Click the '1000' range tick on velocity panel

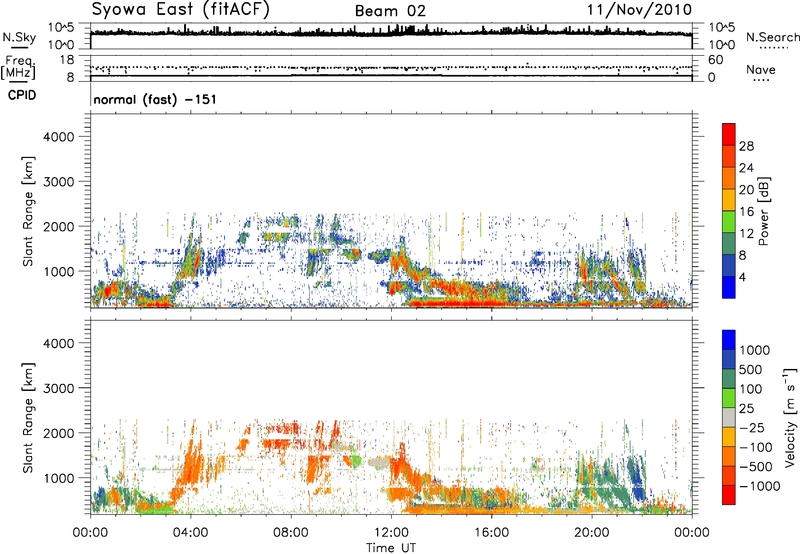pyautogui.click(x=59, y=478)
